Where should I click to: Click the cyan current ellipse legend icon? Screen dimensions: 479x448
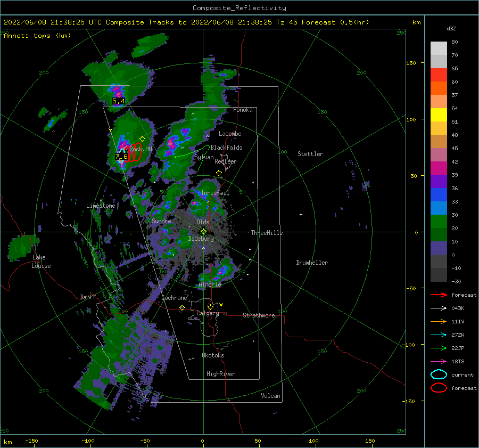click(x=439, y=374)
